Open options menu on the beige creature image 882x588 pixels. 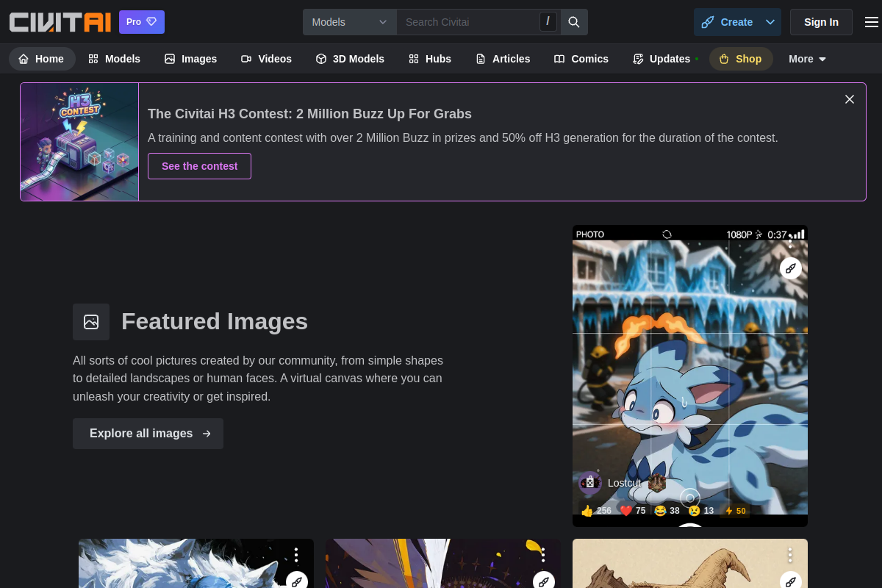click(790, 555)
